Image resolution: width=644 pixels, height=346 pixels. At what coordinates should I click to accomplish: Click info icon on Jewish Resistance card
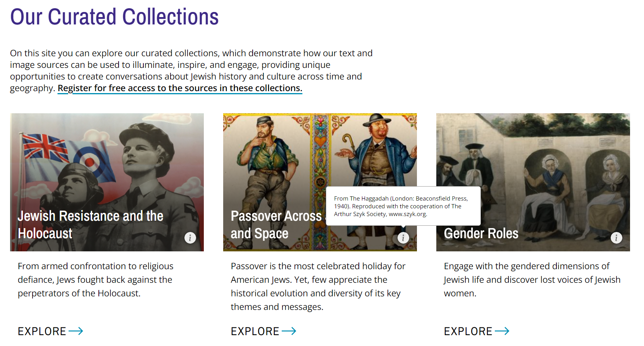click(x=190, y=237)
